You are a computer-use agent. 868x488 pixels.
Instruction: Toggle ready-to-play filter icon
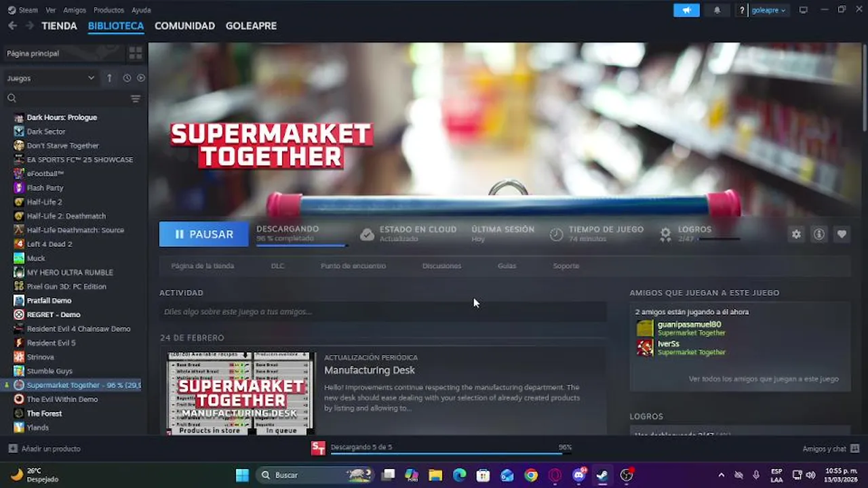(141, 78)
